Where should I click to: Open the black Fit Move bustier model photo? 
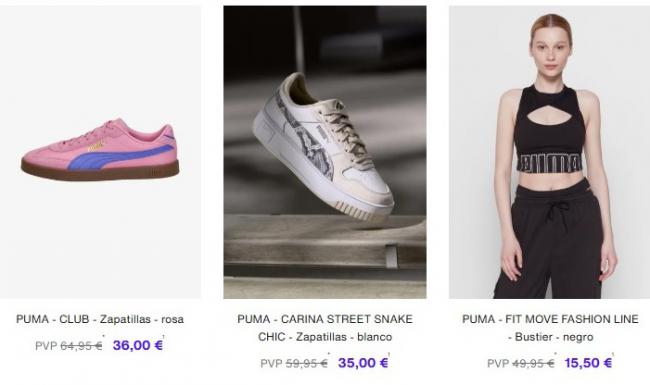click(549, 152)
